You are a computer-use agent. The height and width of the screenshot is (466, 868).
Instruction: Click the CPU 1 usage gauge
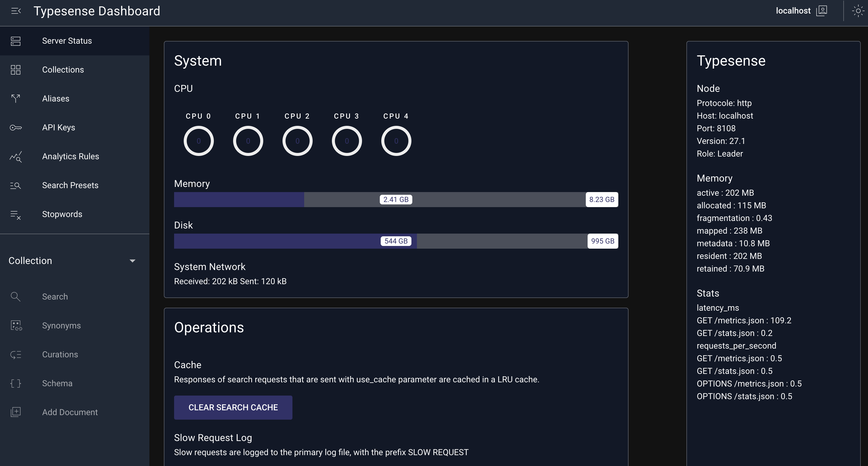(248, 141)
